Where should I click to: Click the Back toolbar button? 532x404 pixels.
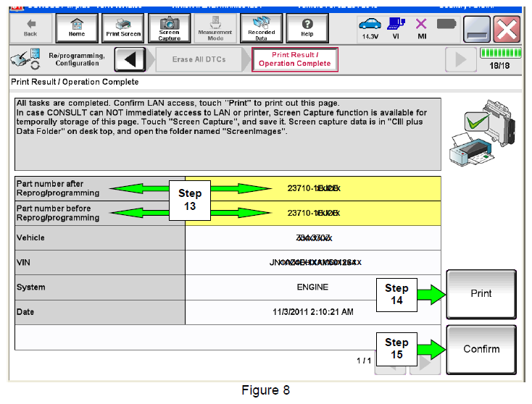click(30, 27)
